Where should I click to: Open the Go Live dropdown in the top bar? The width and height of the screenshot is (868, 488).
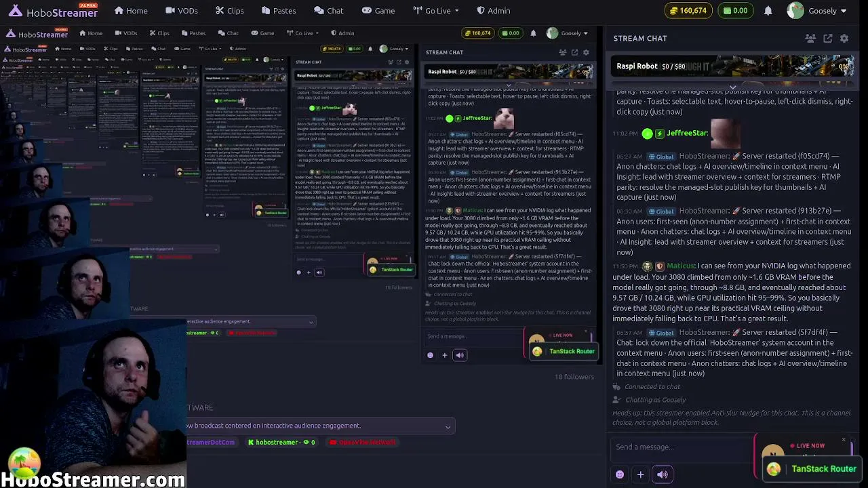pos(436,11)
